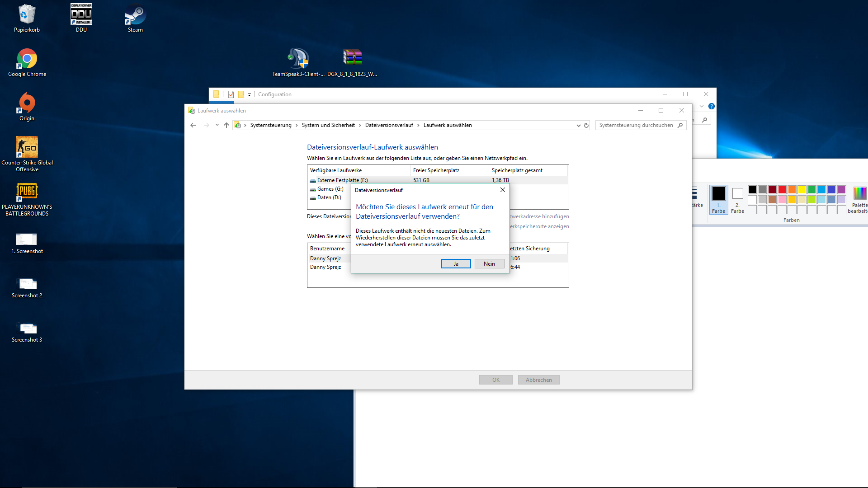Pick the purple color swatch
The image size is (868, 488).
coord(842,190)
